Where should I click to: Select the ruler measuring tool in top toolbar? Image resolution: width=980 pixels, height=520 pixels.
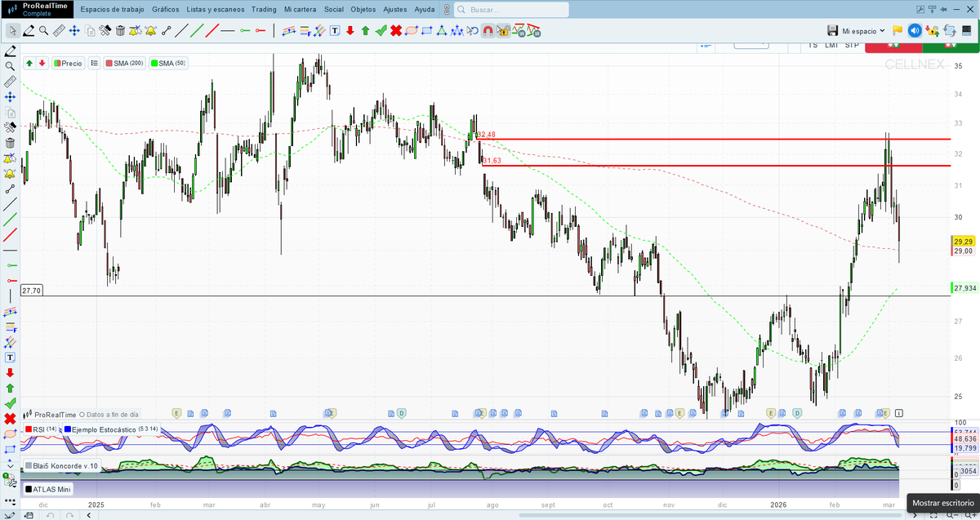60,30
